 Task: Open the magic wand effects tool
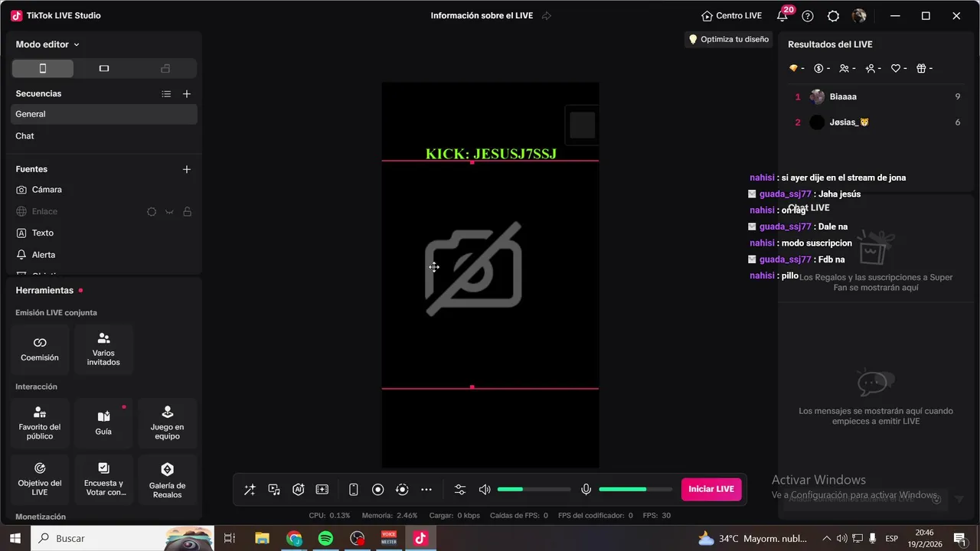pos(250,490)
